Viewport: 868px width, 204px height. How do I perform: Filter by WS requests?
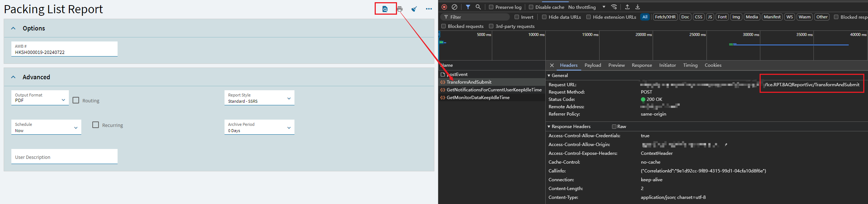[x=790, y=17]
